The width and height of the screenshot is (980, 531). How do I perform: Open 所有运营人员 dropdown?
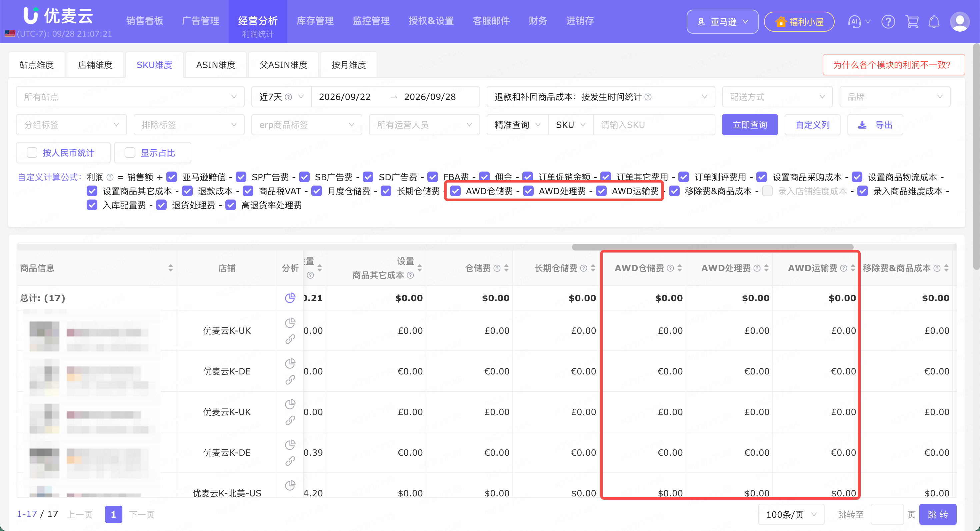pos(424,125)
